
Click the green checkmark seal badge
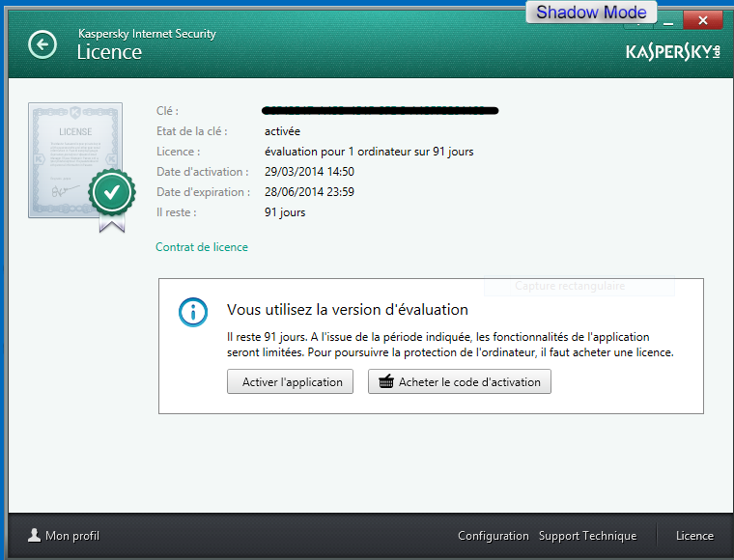(x=112, y=192)
